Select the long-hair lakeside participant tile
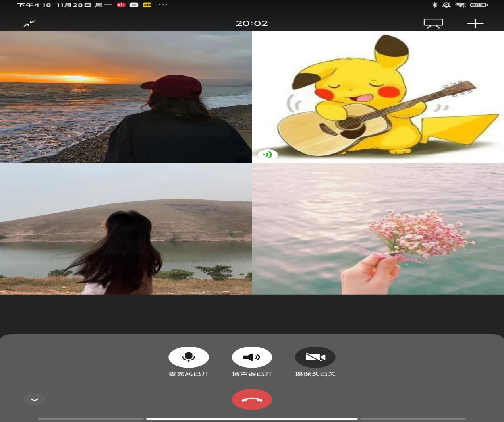This screenshot has width=504, height=422. pyautogui.click(x=126, y=229)
